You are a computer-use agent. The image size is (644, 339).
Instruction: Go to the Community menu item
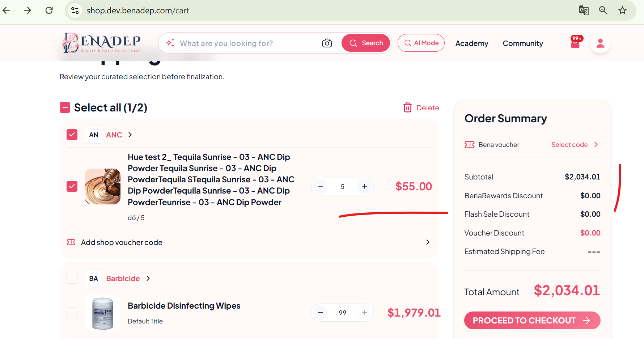click(523, 43)
